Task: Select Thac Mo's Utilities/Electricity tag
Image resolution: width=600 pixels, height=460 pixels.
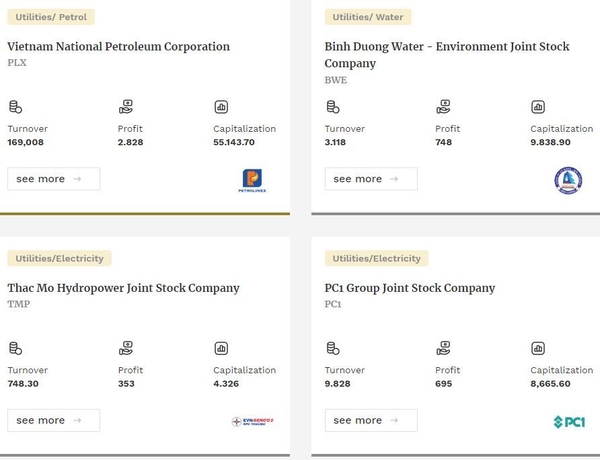Action: (x=59, y=258)
